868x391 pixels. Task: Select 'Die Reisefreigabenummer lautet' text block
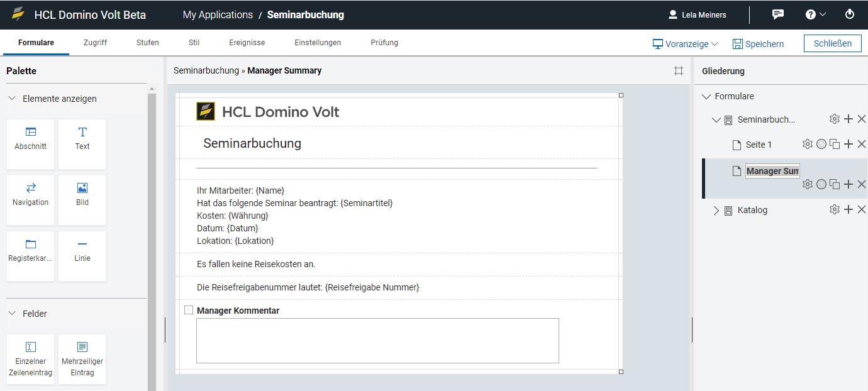(308, 287)
